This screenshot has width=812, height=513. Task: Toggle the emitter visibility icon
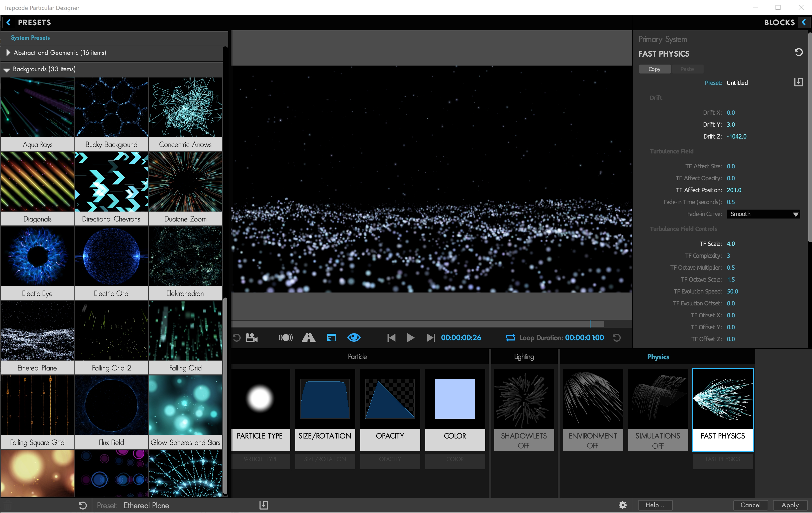pos(308,337)
